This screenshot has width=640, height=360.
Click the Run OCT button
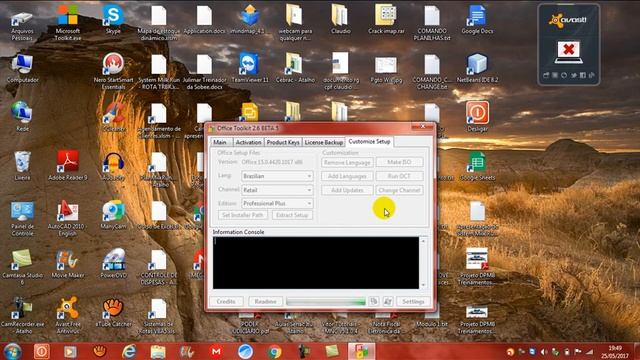tap(399, 176)
